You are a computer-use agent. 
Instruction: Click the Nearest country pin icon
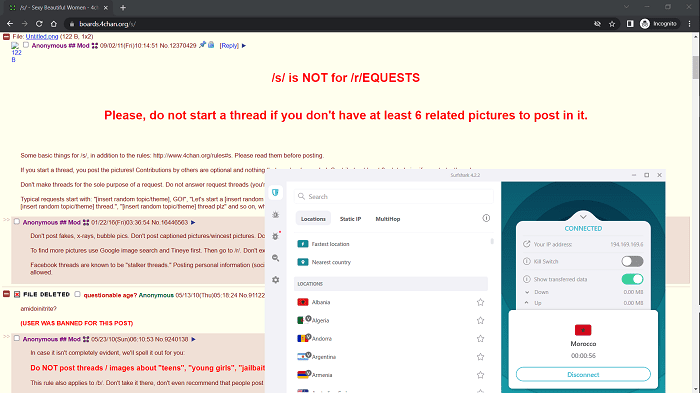click(x=303, y=262)
